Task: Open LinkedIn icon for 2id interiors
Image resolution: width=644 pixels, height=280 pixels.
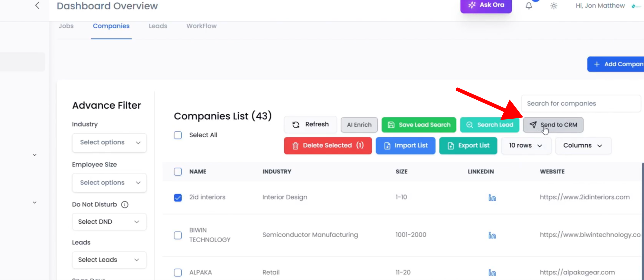Action: tap(492, 198)
